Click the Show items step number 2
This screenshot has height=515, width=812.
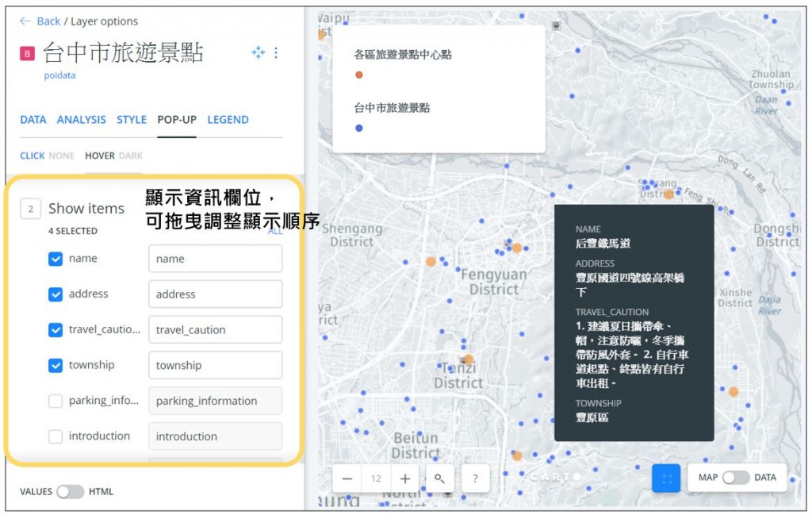coord(31,209)
